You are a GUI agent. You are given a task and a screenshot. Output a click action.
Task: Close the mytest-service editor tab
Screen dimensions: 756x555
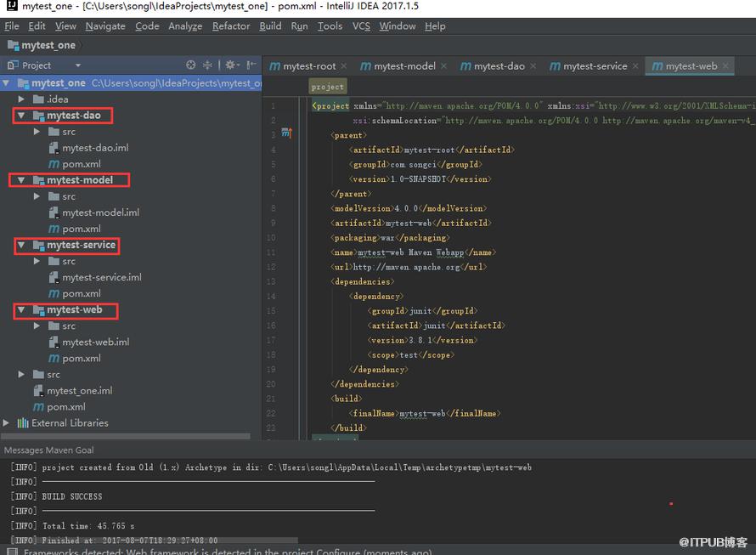point(635,66)
